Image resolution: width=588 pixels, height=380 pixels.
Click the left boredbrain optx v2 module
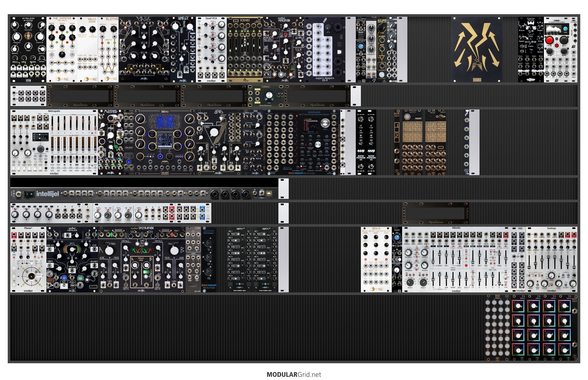[x=240, y=259]
